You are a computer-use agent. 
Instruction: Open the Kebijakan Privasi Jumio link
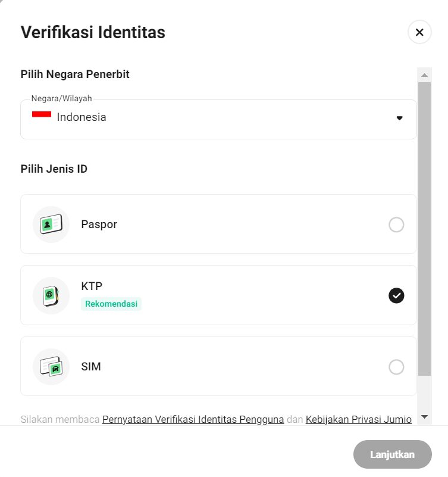pyautogui.click(x=358, y=419)
